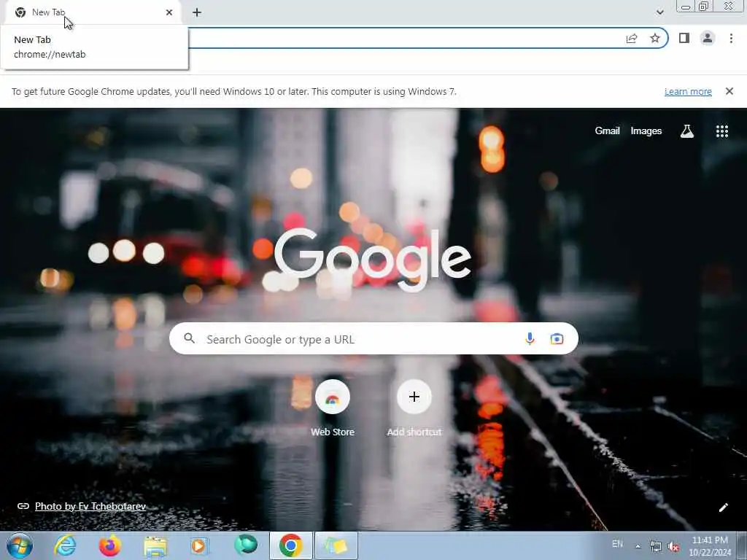The image size is (747, 560).
Task: Click the magnifier icon in search box
Action: click(190, 338)
